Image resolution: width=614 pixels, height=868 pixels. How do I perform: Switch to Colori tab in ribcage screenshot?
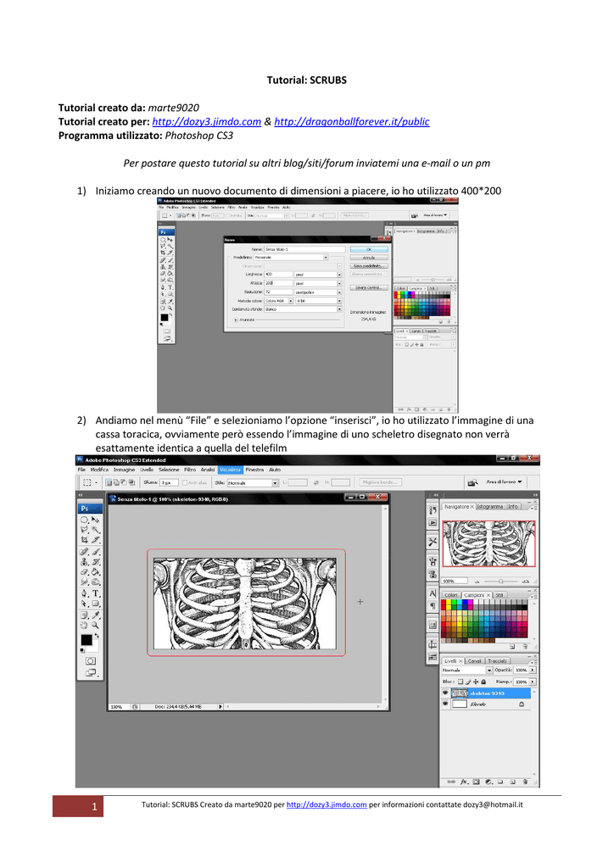450,595
